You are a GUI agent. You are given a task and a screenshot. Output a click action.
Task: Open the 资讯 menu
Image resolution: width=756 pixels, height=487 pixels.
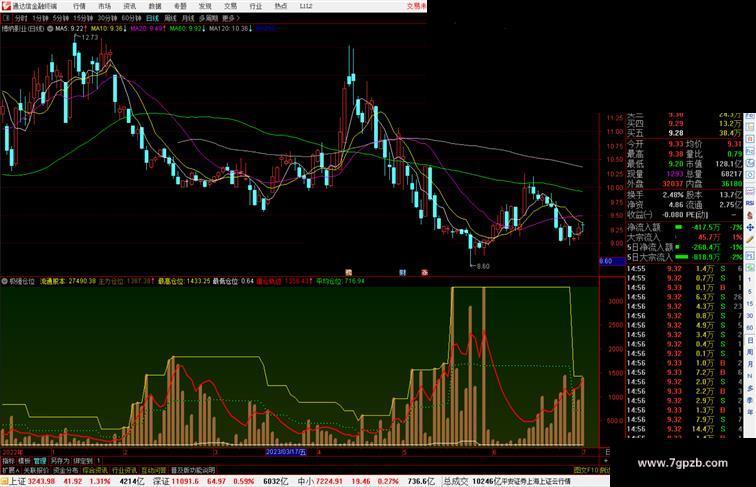coord(129,6)
